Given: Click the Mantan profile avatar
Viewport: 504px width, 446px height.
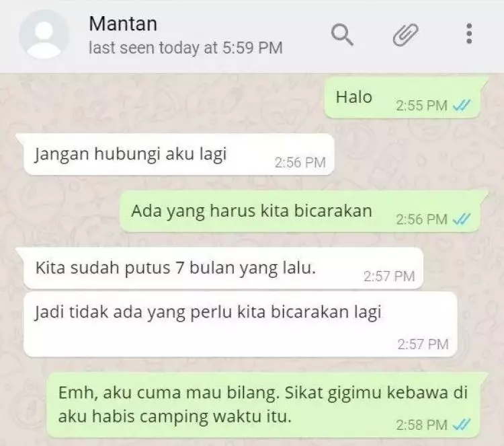Looking at the screenshot, I should click(44, 34).
